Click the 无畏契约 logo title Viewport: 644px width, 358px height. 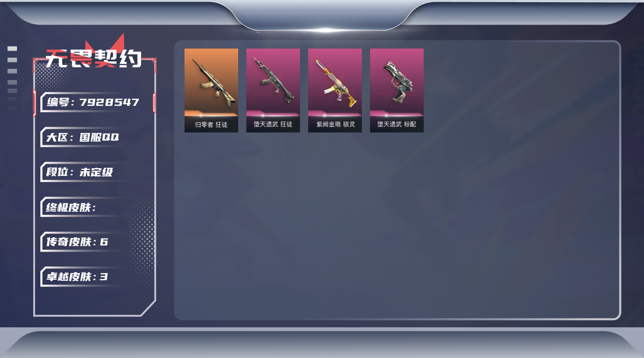tap(94, 58)
